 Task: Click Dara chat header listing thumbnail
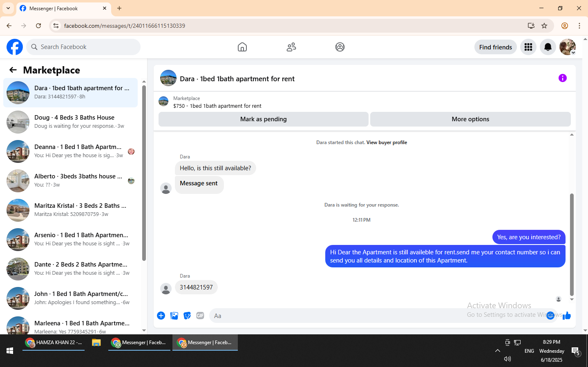pos(168,78)
